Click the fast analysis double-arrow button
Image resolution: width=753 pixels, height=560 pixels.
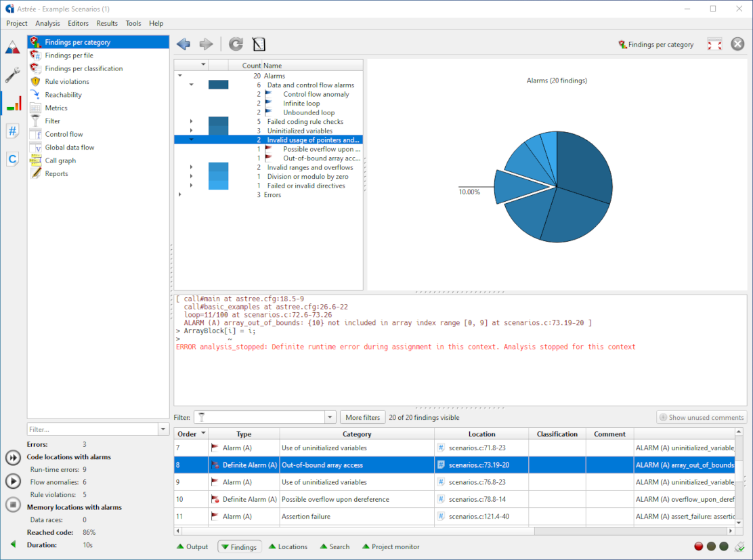(x=13, y=458)
